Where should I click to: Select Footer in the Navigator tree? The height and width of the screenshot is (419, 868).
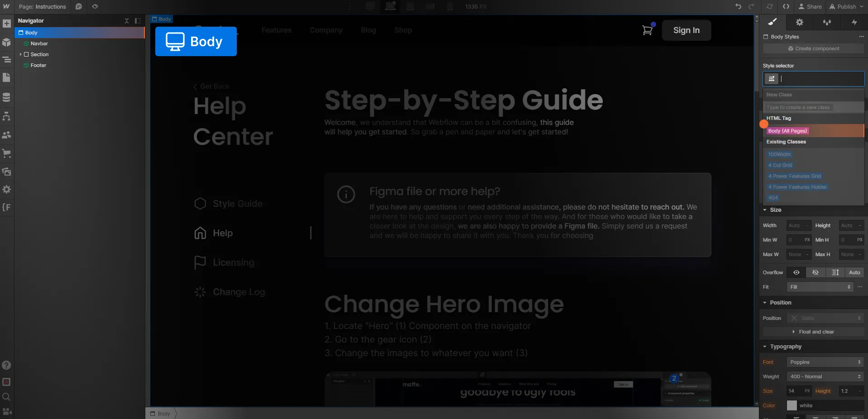pyautogui.click(x=38, y=65)
